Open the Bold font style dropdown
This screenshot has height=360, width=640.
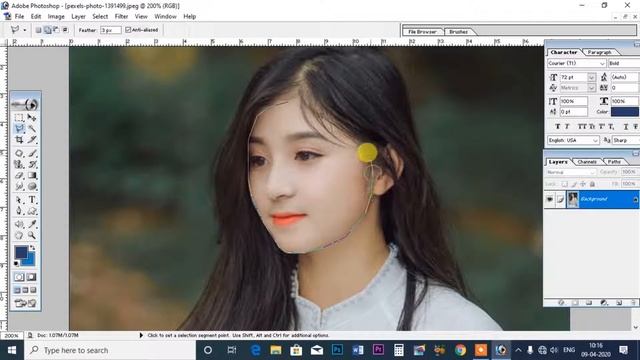624,63
